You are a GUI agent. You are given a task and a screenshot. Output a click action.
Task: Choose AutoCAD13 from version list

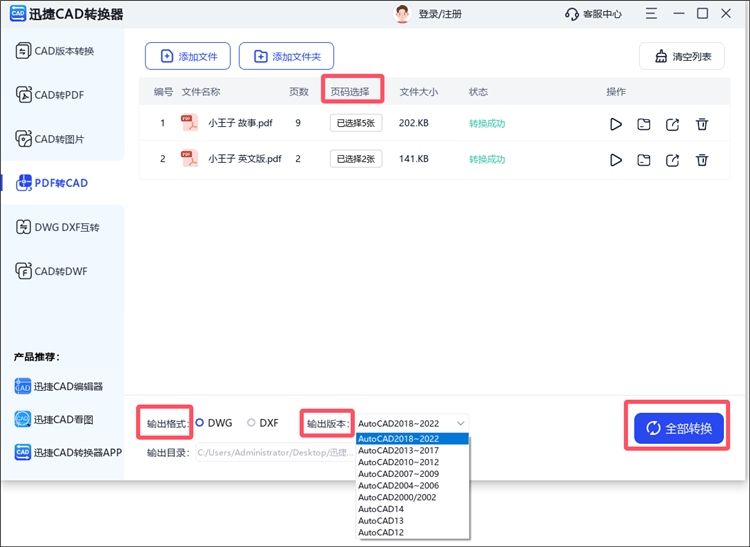tap(412, 521)
